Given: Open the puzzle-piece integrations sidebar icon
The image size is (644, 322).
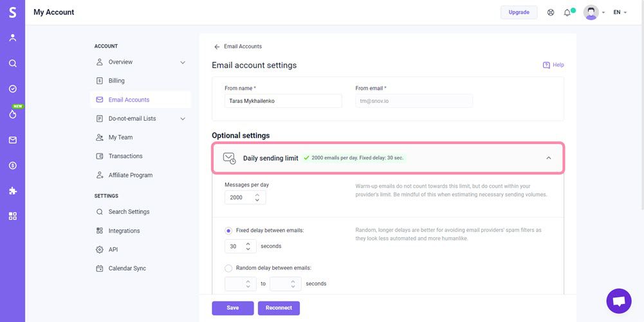Looking at the screenshot, I should click(13, 191).
